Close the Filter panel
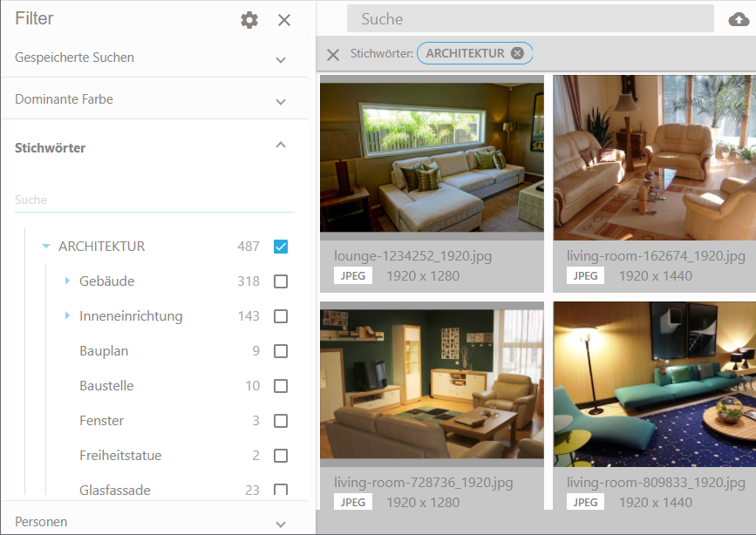 pyautogui.click(x=284, y=20)
